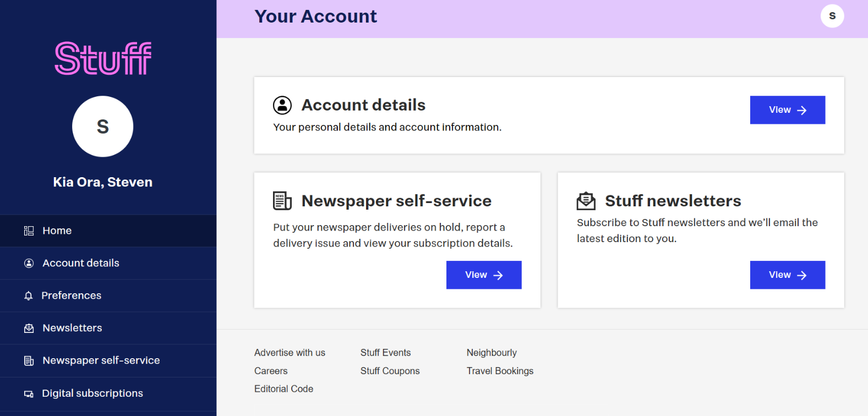Click the Newspaper self-service sidebar icon

[29, 361]
